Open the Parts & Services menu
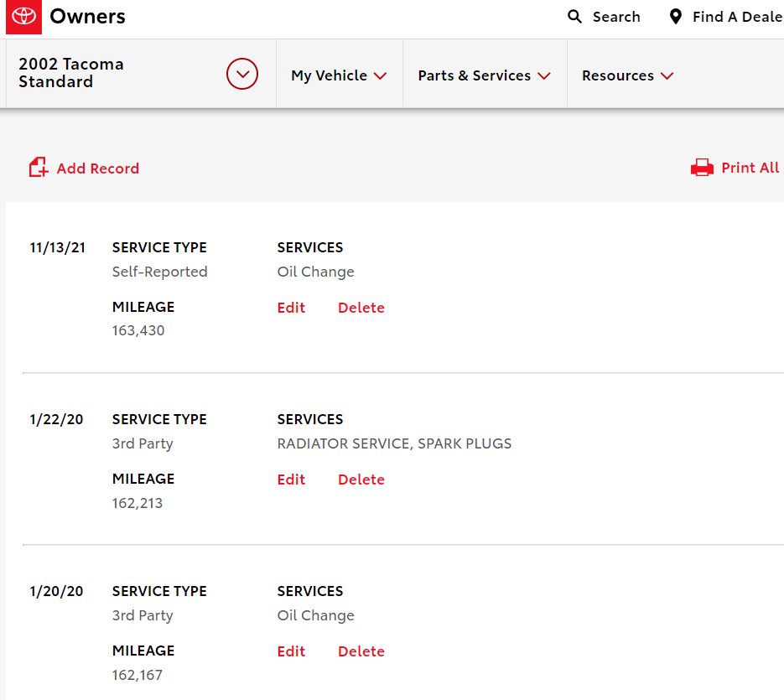Viewport: 784px width, 700px height. tap(484, 75)
